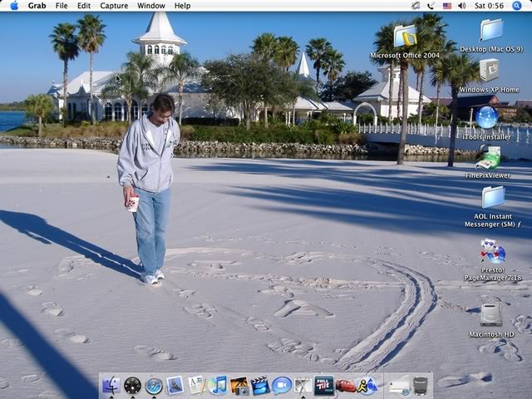The image size is (532, 399).
Task: Launch iPhoto from the Dock
Action: [239, 386]
